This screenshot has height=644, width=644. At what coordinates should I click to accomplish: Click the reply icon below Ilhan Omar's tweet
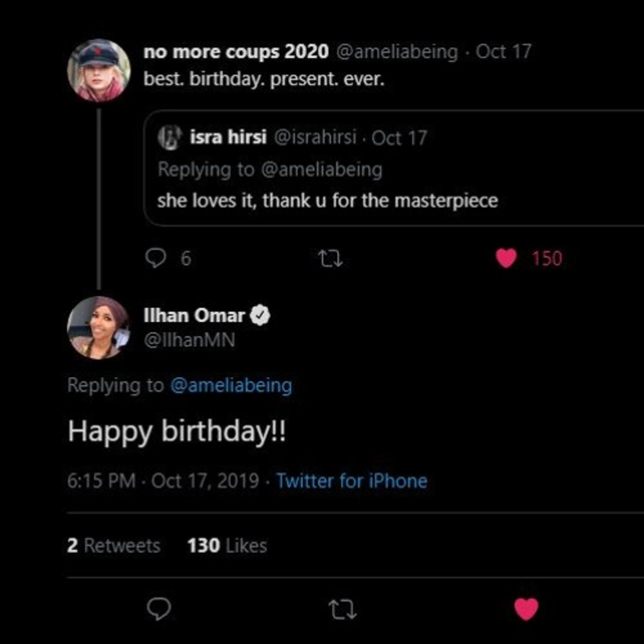[159, 609]
